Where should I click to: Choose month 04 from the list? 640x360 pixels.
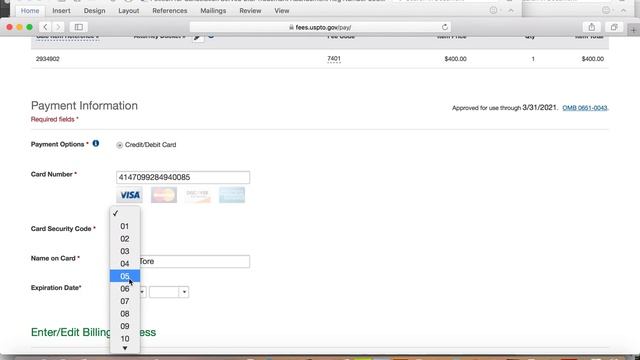(x=125, y=264)
